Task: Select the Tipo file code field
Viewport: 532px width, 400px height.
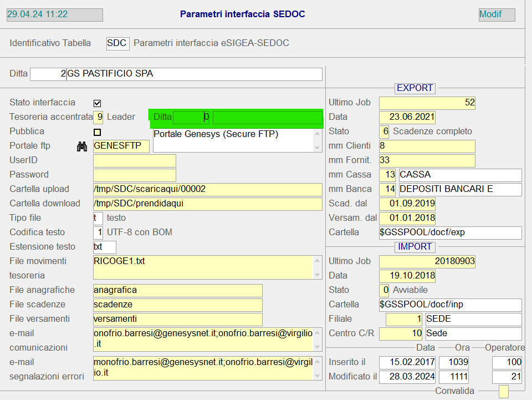Action: 98,218
